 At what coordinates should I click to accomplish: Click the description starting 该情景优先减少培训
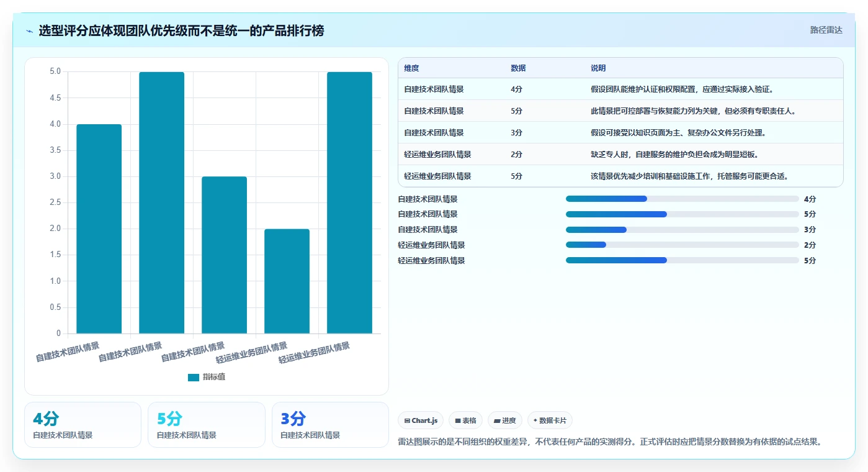point(689,176)
